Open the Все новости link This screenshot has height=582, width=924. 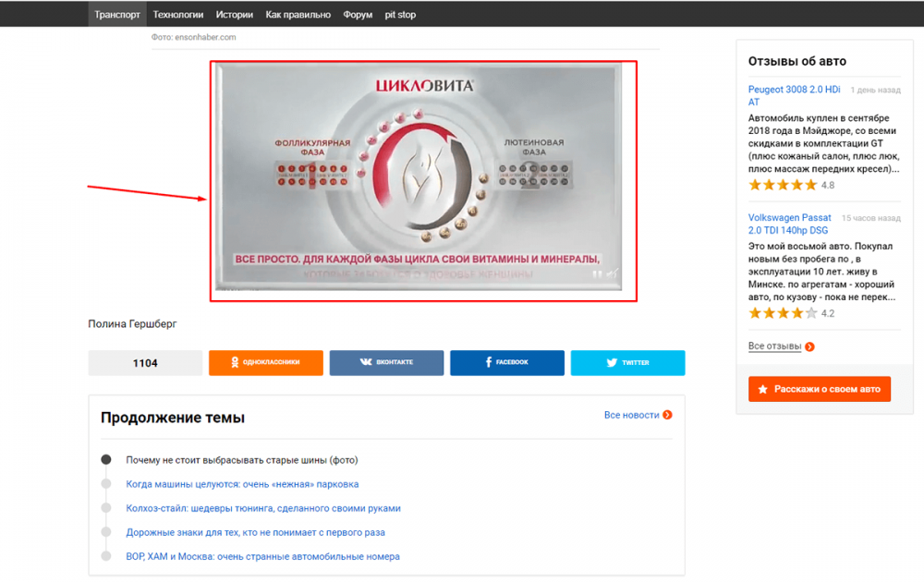(x=638, y=415)
